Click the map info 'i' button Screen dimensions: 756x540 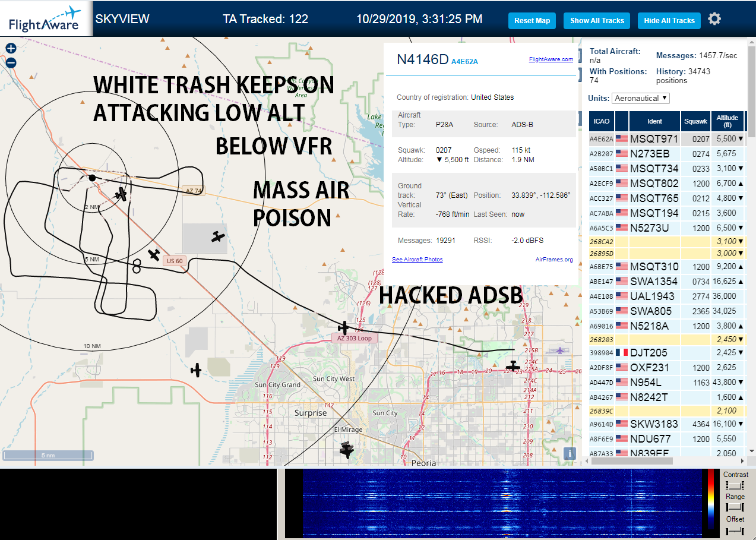click(x=570, y=454)
